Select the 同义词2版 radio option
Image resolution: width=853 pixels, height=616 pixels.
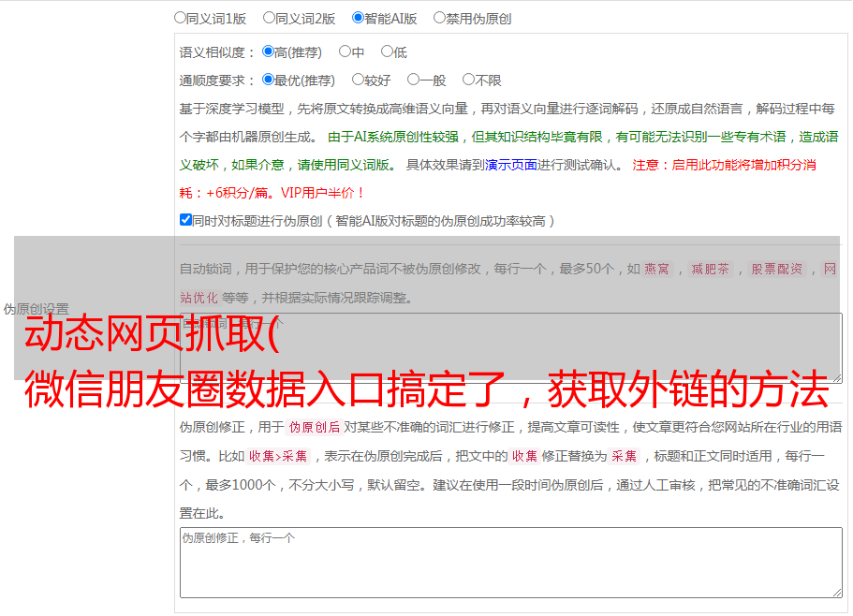point(269,18)
